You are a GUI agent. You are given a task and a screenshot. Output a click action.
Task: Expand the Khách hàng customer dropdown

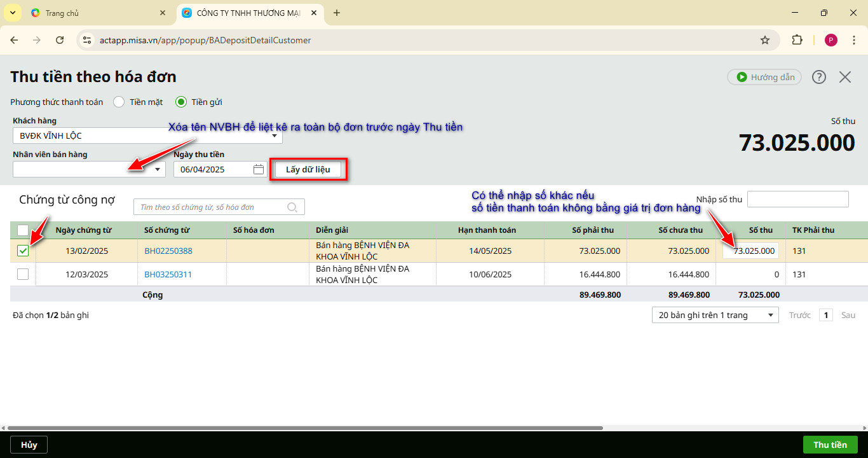coord(275,135)
